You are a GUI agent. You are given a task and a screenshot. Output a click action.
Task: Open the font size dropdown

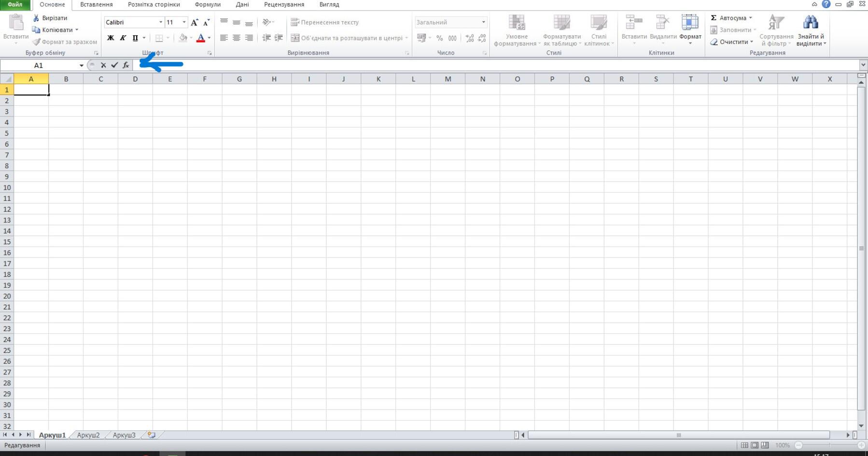click(x=184, y=22)
